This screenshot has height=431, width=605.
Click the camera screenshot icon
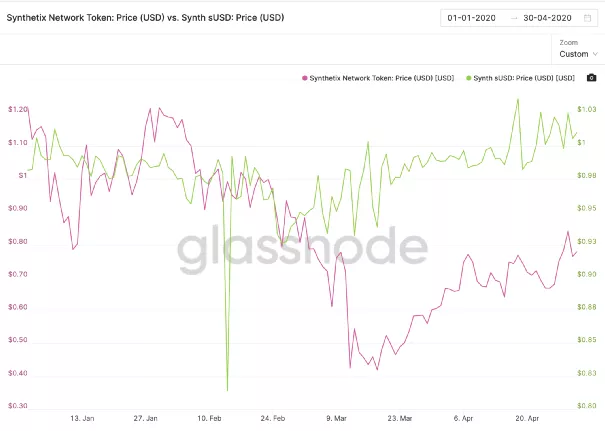click(x=592, y=77)
